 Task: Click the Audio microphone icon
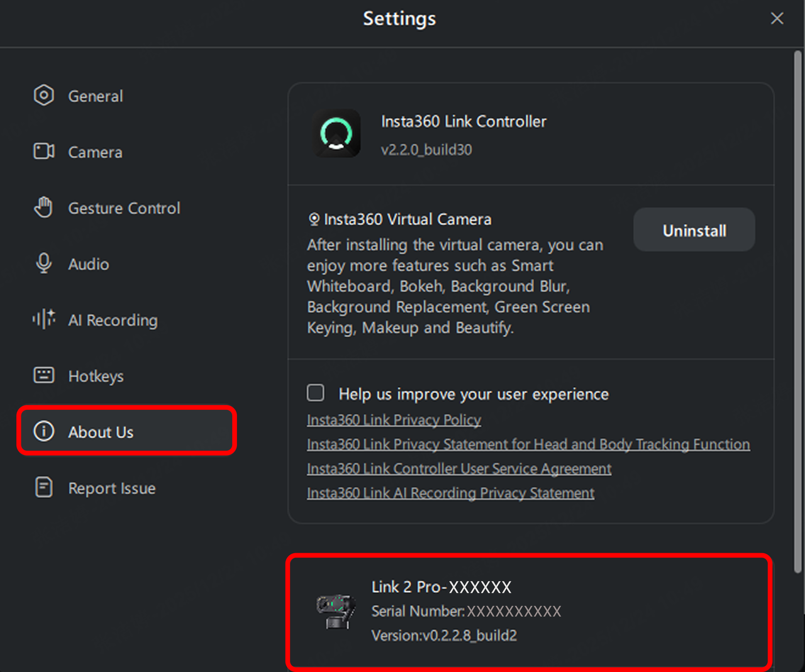click(43, 263)
